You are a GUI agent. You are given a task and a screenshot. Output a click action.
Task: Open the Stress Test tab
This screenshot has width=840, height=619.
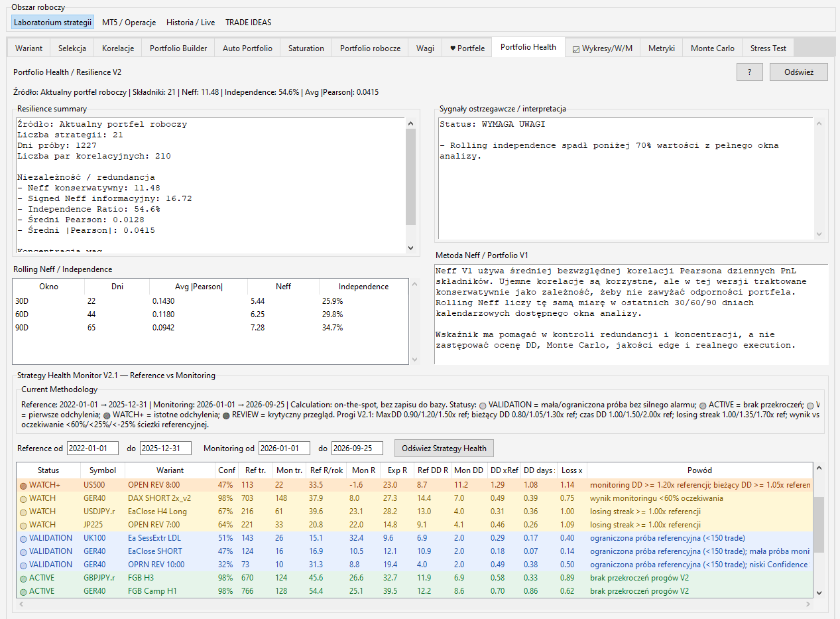768,48
